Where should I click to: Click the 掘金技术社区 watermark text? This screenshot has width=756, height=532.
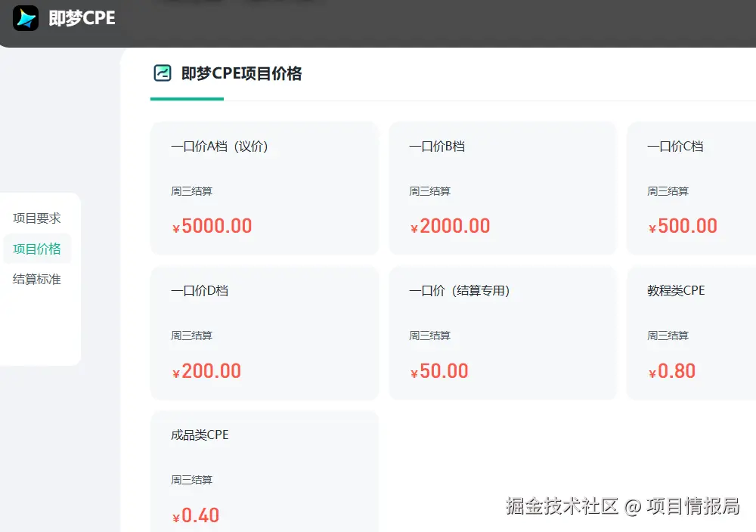click(559, 507)
